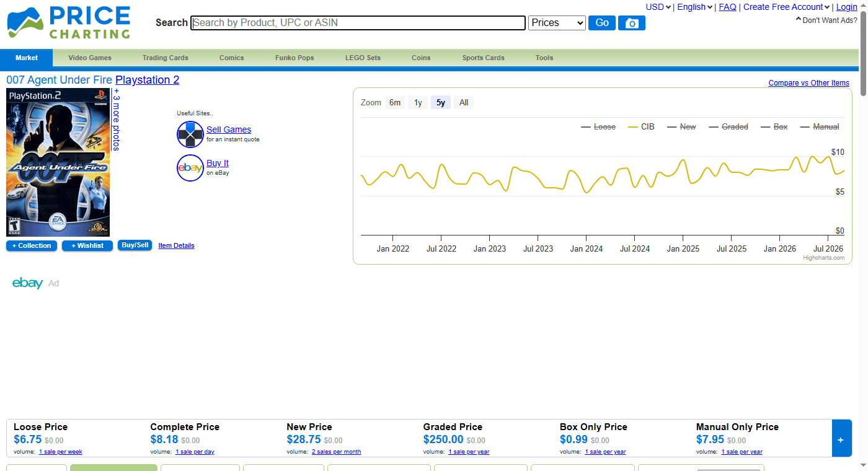
Task: Select the Market tab
Action: click(27, 58)
